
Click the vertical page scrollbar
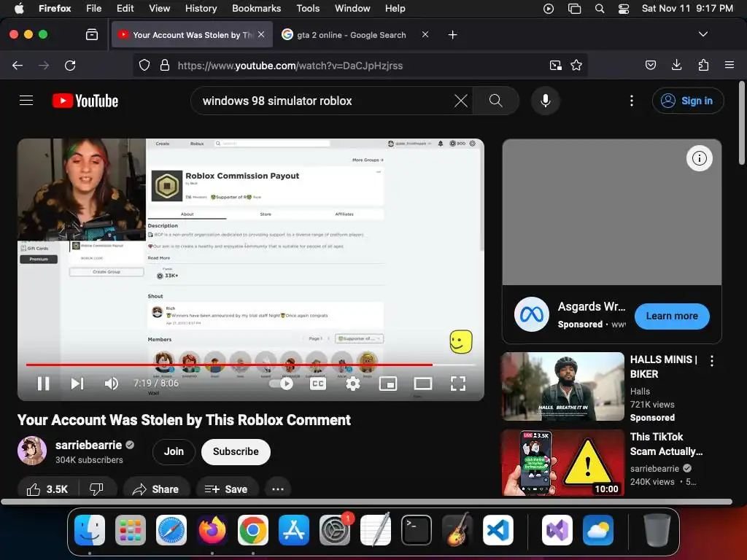(x=741, y=123)
